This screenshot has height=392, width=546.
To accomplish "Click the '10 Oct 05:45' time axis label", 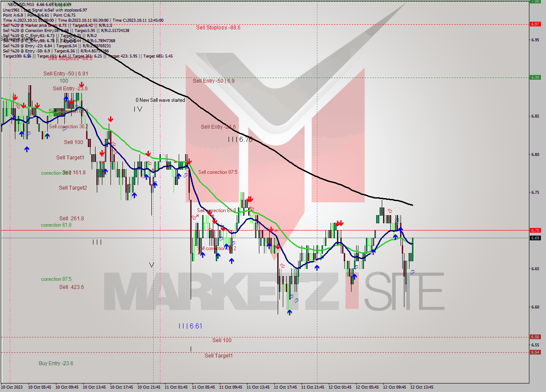I will tap(39, 387).
